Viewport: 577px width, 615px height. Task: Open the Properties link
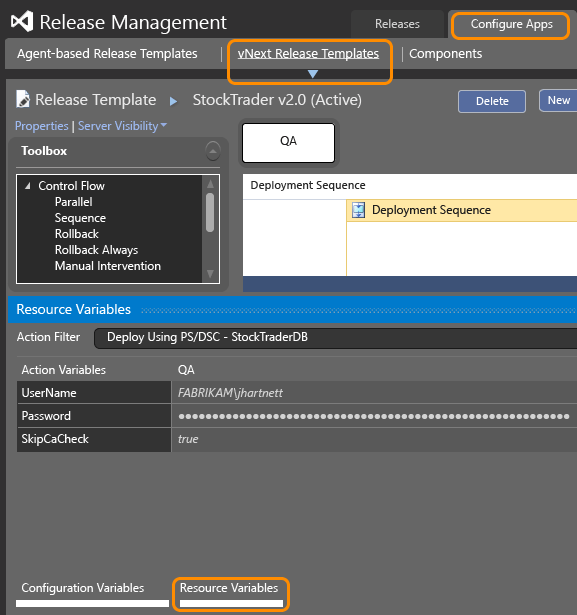pos(42,126)
